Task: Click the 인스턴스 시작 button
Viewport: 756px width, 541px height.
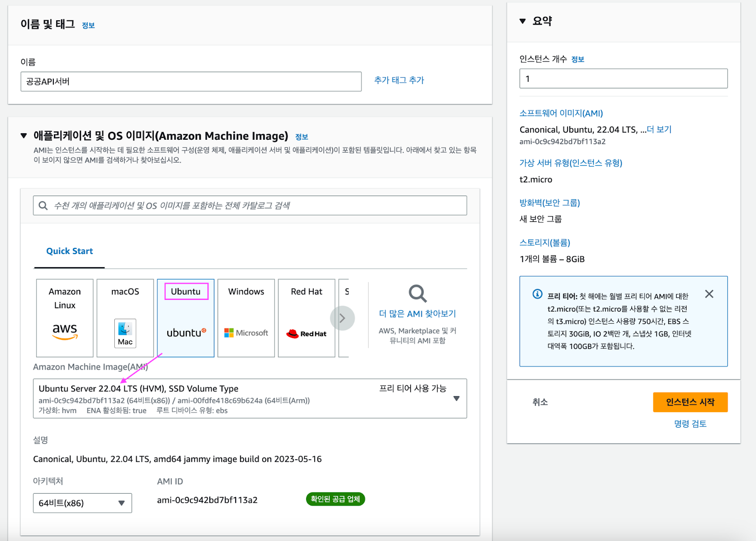Action: [690, 402]
